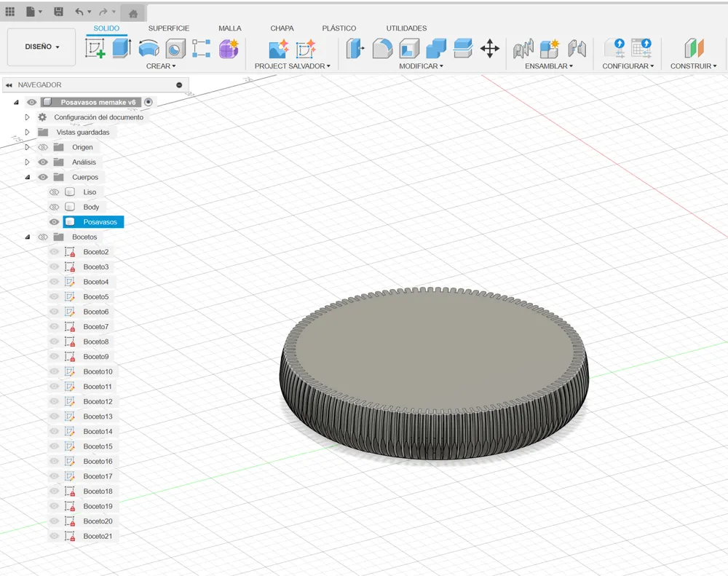
Task: Switch to the SUPERFICIE tab
Action: point(169,28)
